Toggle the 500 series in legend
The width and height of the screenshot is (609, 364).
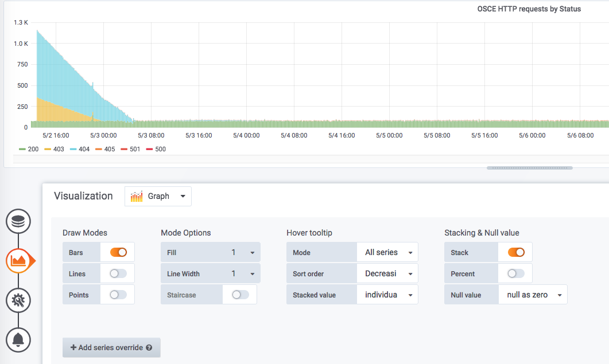(156, 149)
